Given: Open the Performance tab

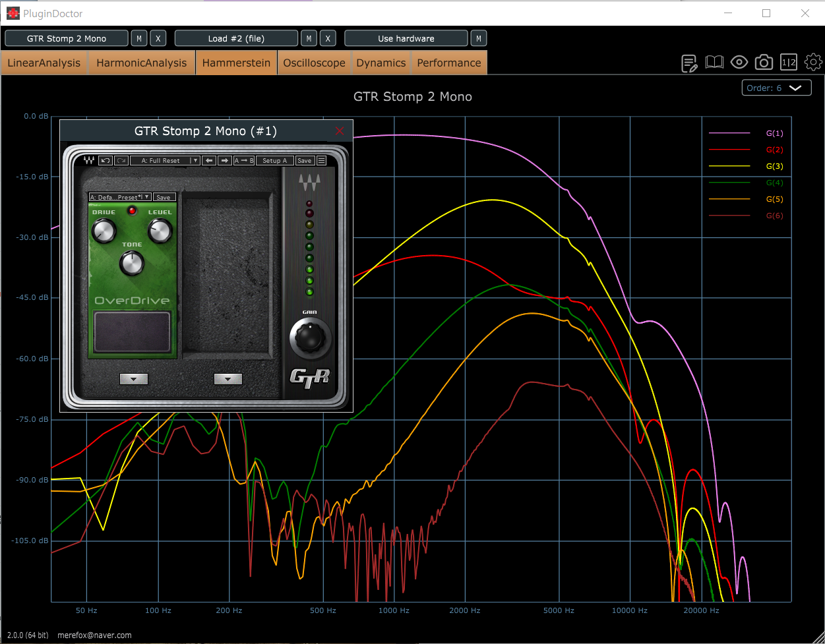Looking at the screenshot, I should point(449,63).
